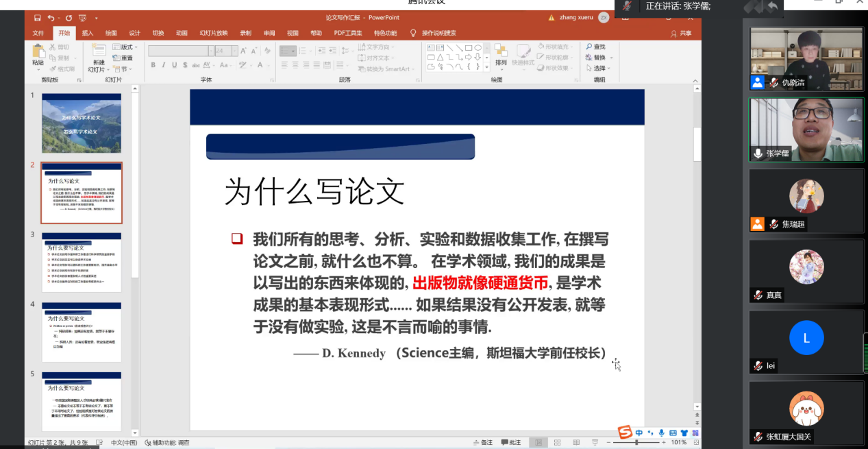Open the Slide Show (幻灯片放映) ribbon tab
This screenshot has height=449, width=868.
pos(214,33)
